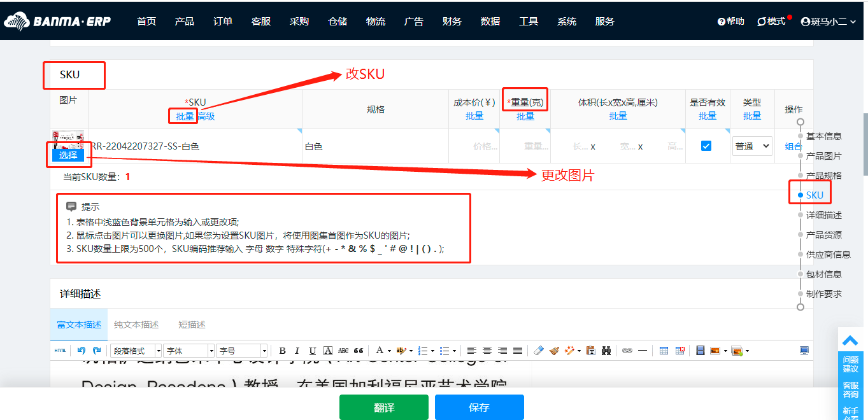Click the scroll-to-top arrow button

tap(850, 340)
